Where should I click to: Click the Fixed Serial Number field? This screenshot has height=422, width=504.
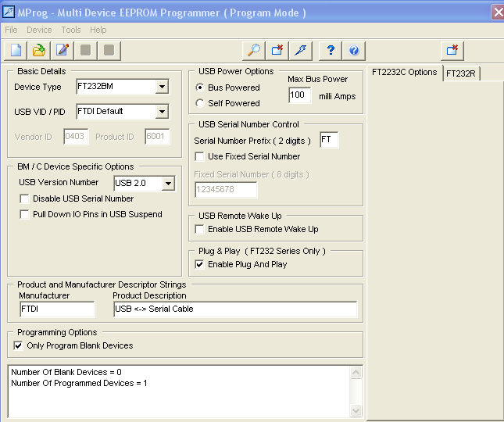click(x=226, y=190)
